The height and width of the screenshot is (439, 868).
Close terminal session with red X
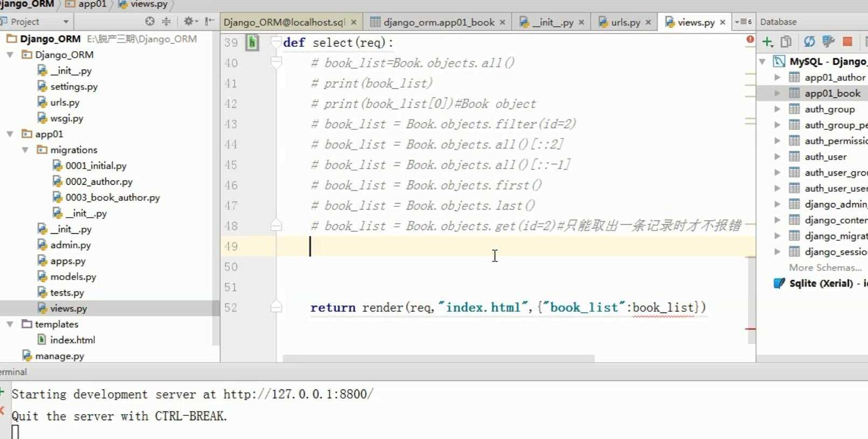click(x=2, y=411)
